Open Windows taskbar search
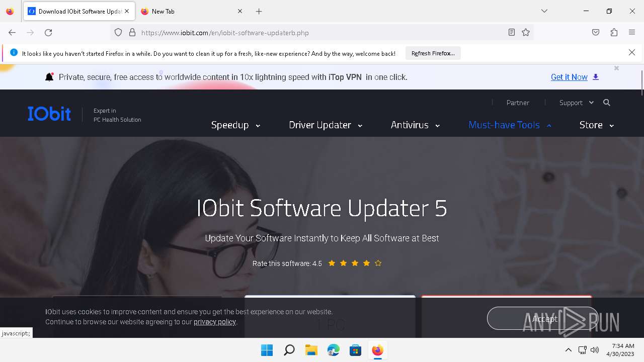Image resolution: width=644 pixels, height=362 pixels. pos(289,350)
